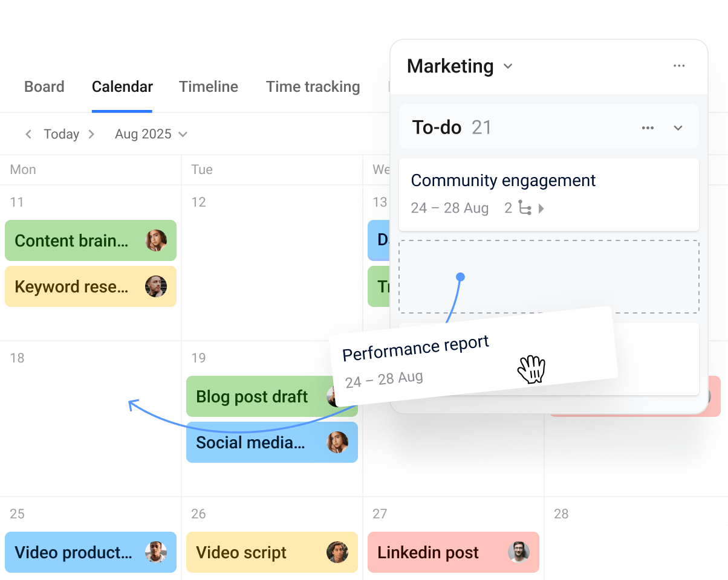Click the assignee avatar on Keyword research

156,286
